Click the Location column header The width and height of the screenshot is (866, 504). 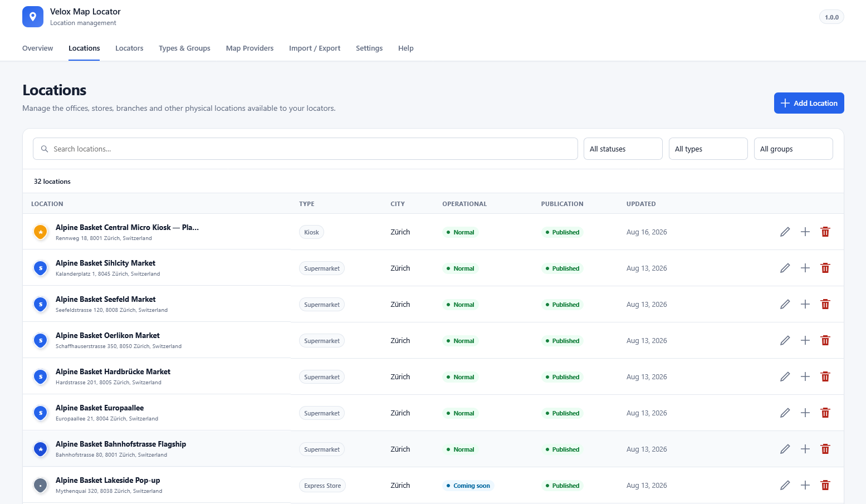47,204
